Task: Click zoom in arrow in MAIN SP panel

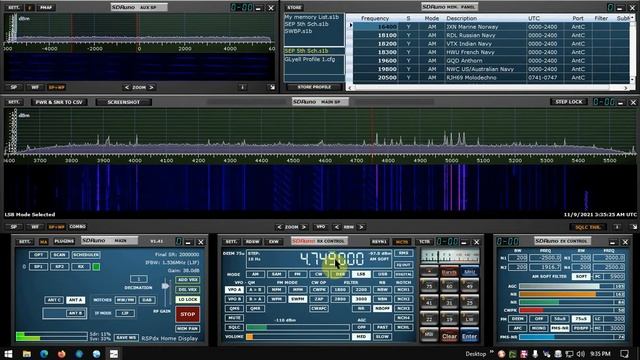Action: click(304, 227)
